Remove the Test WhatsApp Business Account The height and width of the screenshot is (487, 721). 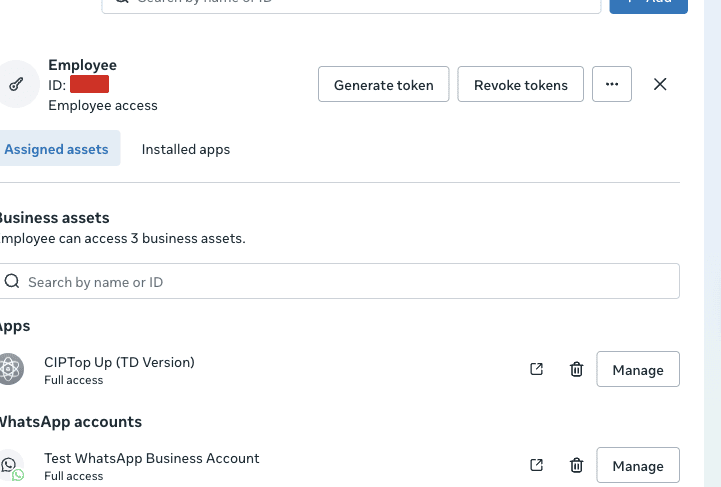(x=577, y=465)
